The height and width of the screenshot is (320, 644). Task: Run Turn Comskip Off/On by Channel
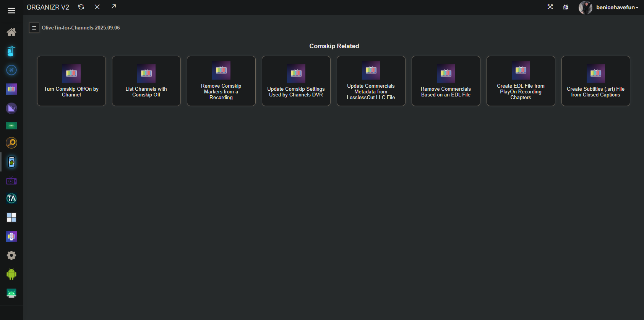[x=71, y=81]
